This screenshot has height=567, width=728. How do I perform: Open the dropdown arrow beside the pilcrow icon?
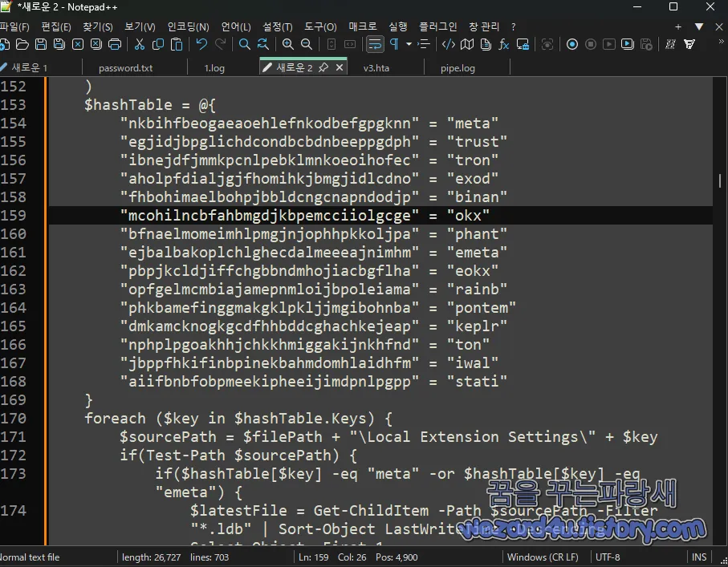point(409,45)
